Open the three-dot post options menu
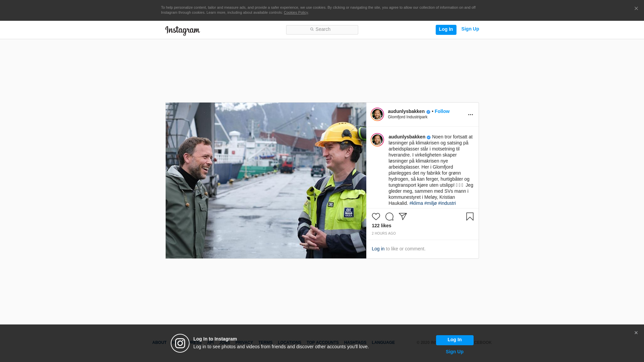Screen dimensions: 644x362 tap(470, 115)
